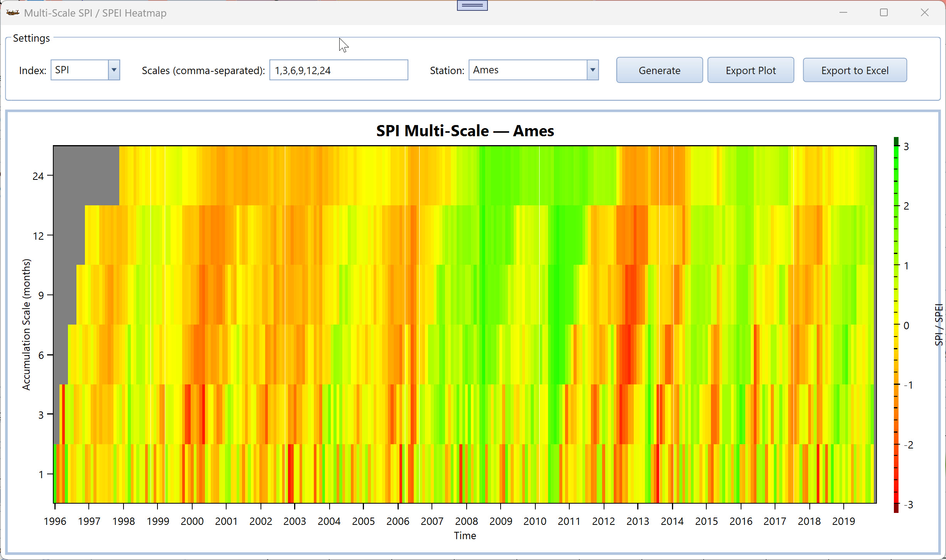Click the y-axis tick label 24
Image resolution: width=946 pixels, height=560 pixels.
click(x=38, y=176)
